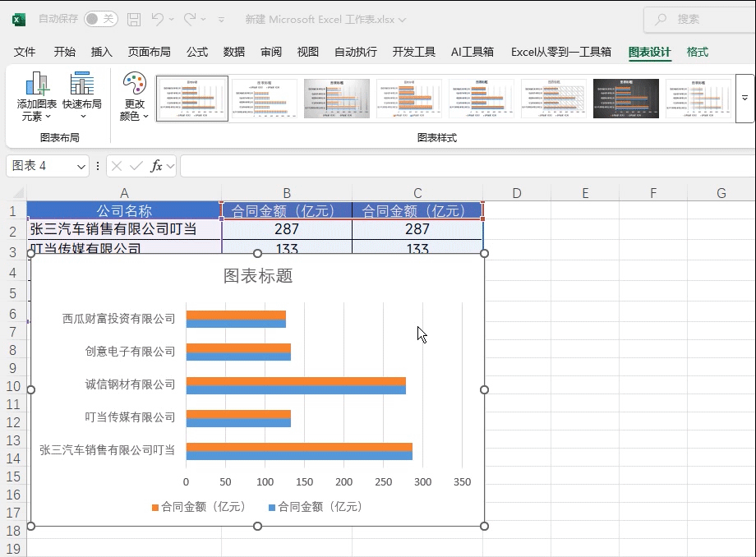Select column D header

pos(516,193)
